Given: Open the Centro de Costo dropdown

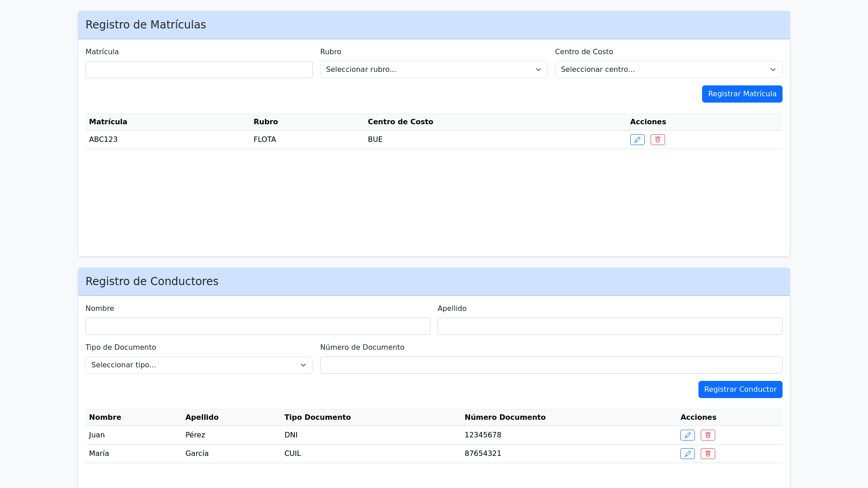Looking at the screenshot, I should click(668, 70).
